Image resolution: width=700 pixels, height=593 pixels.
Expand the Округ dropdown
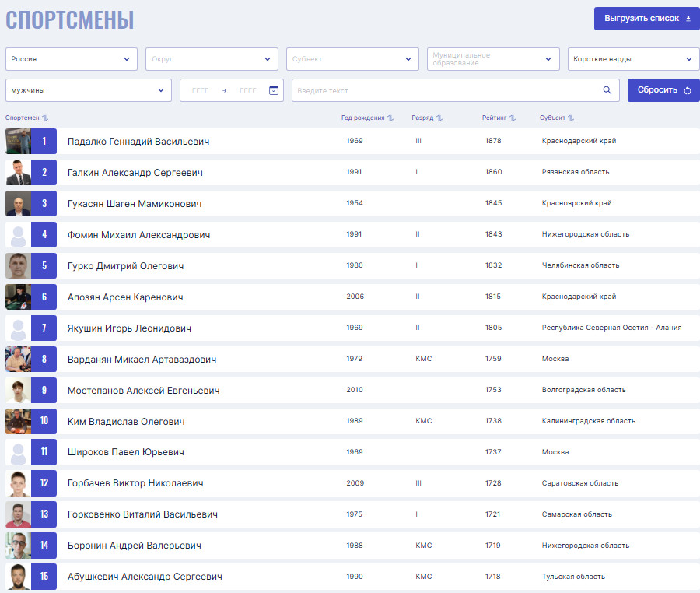coord(212,59)
